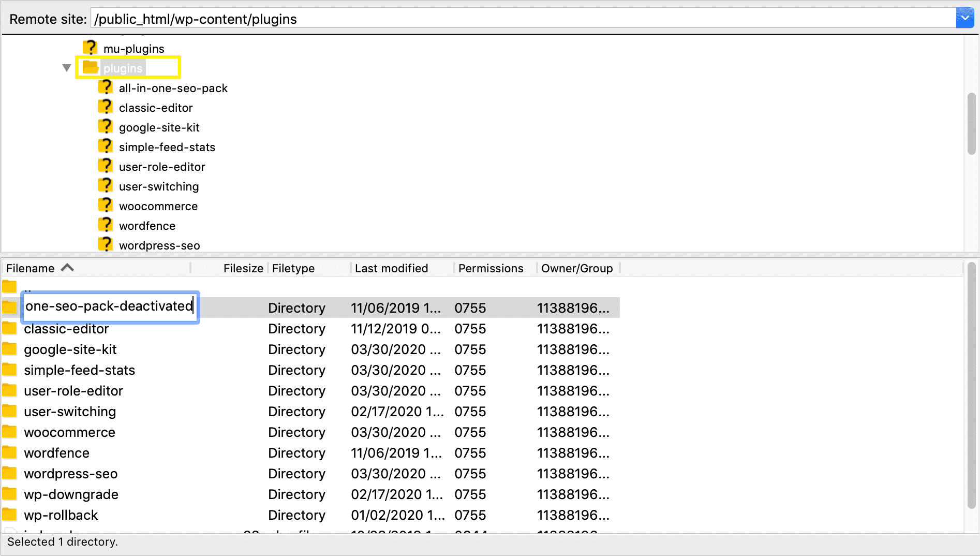Sort files by Last modified column
980x556 pixels.
(391, 268)
